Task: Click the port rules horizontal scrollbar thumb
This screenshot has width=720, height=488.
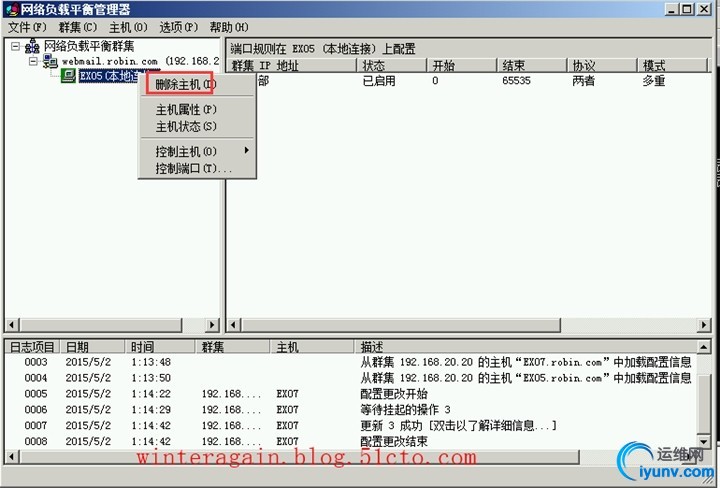Action: click(400, 325)
